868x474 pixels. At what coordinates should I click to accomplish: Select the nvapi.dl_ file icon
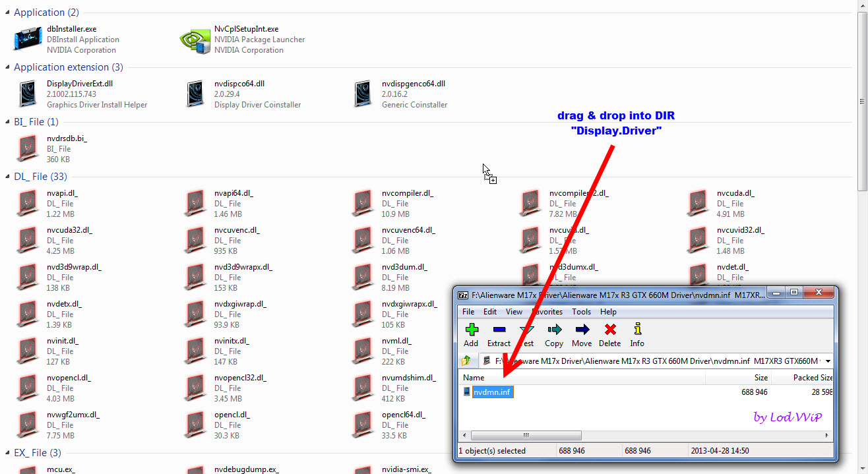click(28, 204)
